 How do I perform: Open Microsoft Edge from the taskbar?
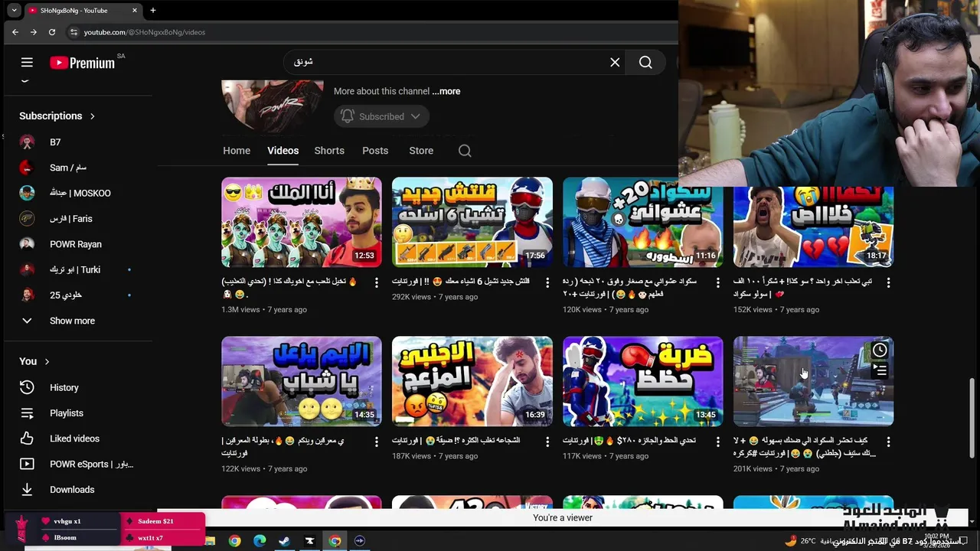pyautogui.click(x=260, y=541)
